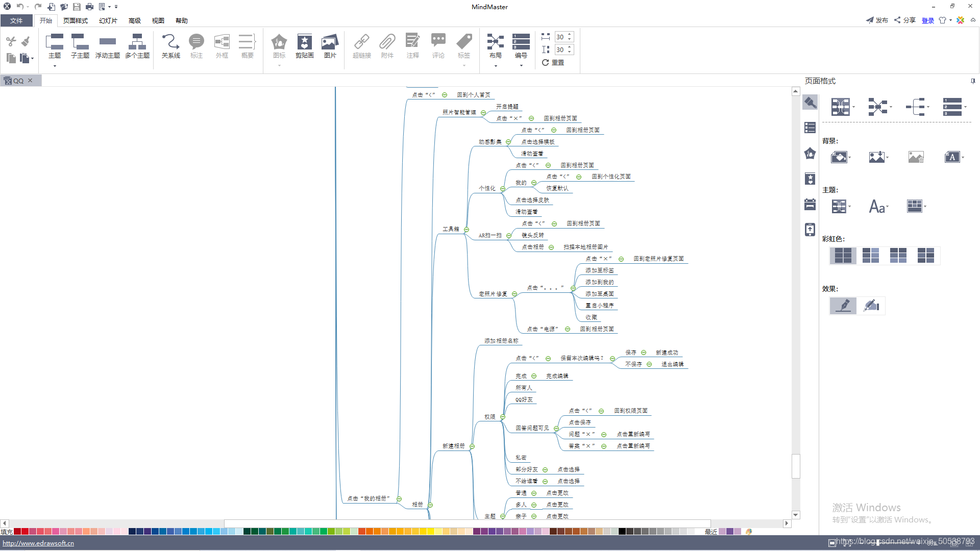Collapse the 新建相册 node branch
This screenshot has width=980, height=551.
tap(472, 446)
